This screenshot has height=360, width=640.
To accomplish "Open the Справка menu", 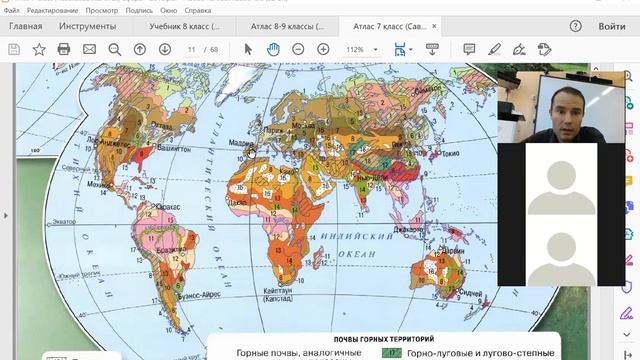I will (198, 10).
